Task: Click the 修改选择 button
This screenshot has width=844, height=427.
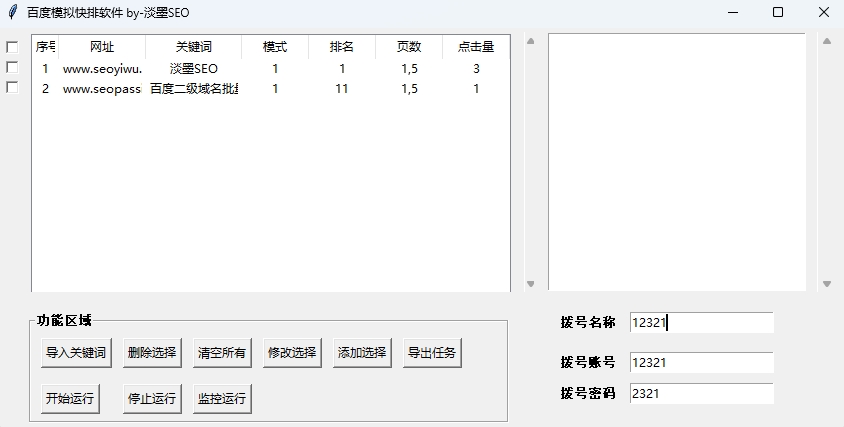Action: click(292, 353)
